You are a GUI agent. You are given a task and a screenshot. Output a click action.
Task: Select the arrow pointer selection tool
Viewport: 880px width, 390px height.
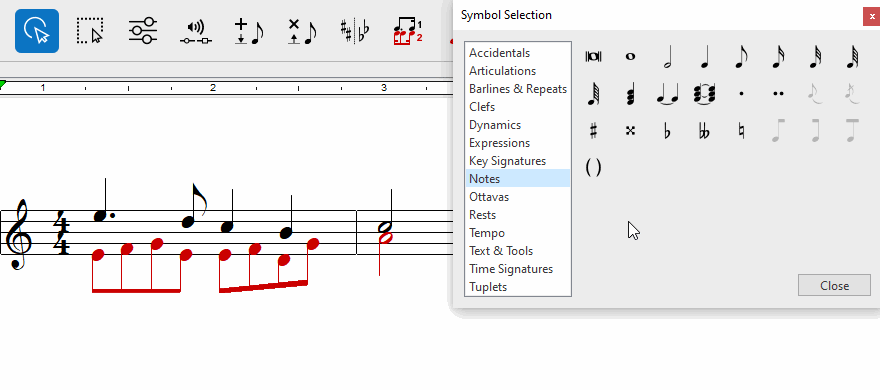[x=37, y=31]
